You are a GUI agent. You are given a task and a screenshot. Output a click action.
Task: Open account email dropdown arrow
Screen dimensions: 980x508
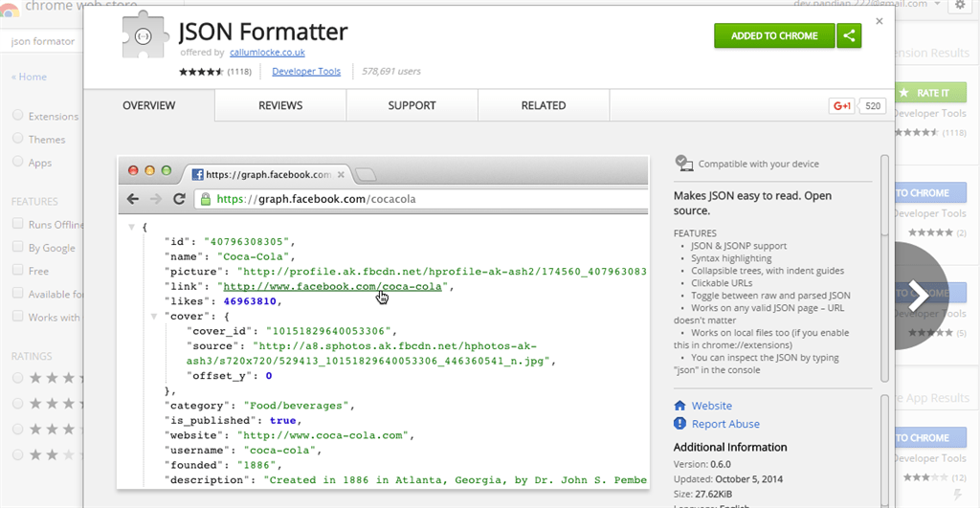point(938,5)
